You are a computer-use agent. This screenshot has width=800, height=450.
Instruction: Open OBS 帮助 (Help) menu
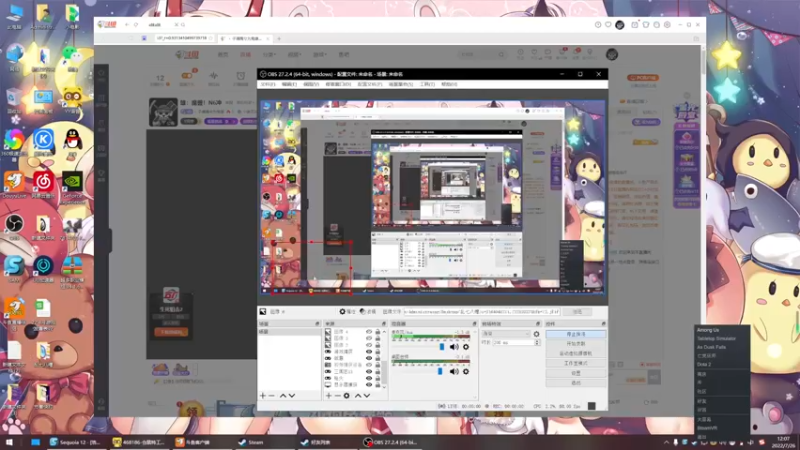click(449, 84)
